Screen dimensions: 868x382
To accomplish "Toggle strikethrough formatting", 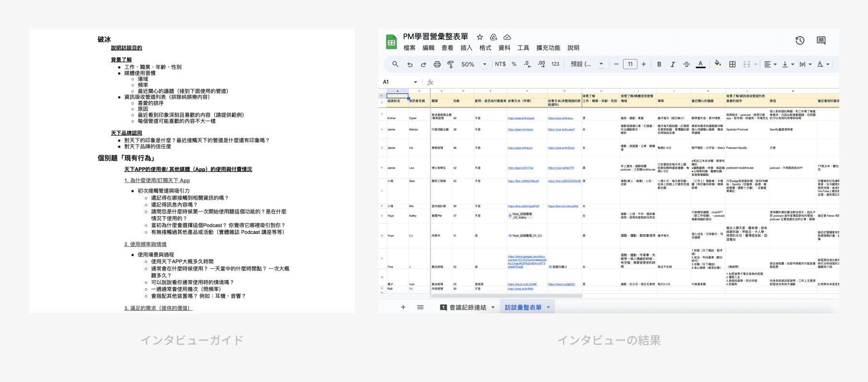I will tap(686, 64).
